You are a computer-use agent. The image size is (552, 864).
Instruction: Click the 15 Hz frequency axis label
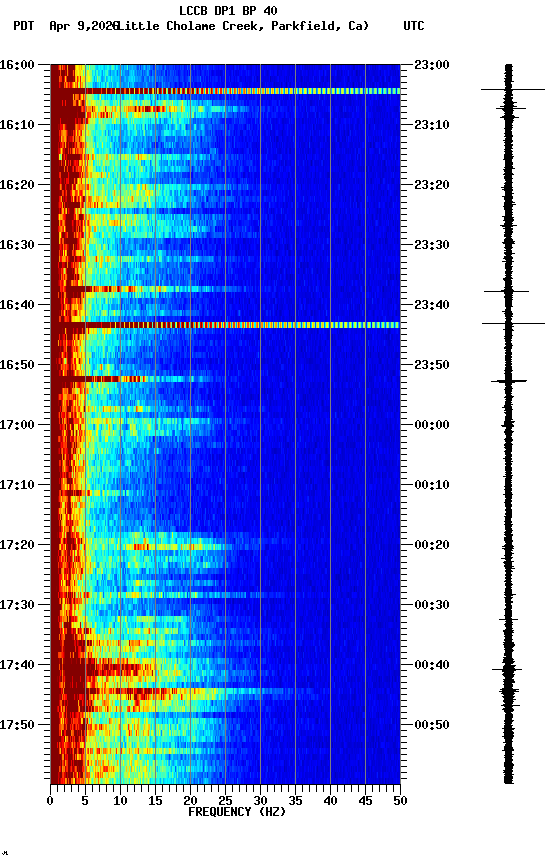(x=155, y=801)
